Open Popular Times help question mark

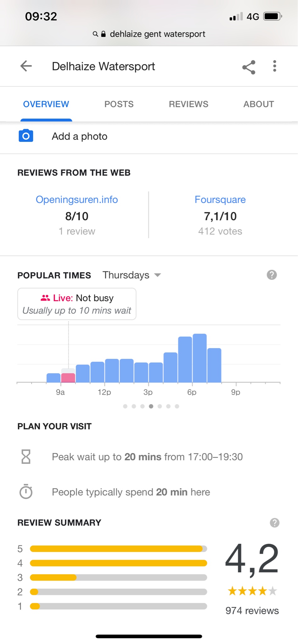(272, 275)
